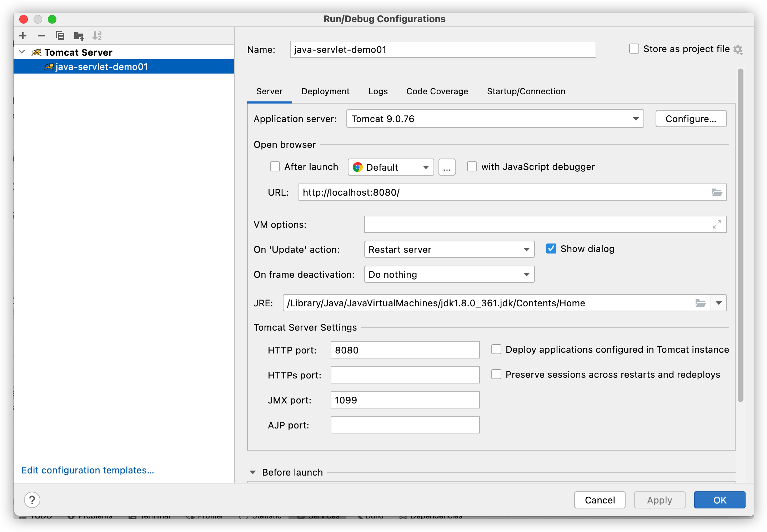Open the On 'Update' action dropdown

[x=449, y=249]
